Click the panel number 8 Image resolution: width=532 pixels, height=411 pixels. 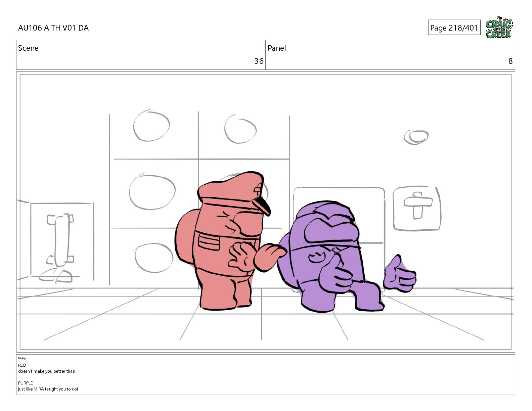tap(511, 61)
